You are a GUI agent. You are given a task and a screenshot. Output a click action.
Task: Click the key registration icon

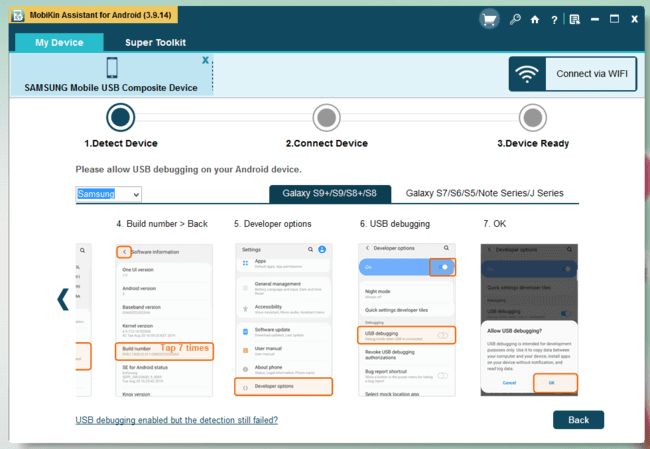tap(515, 19)
